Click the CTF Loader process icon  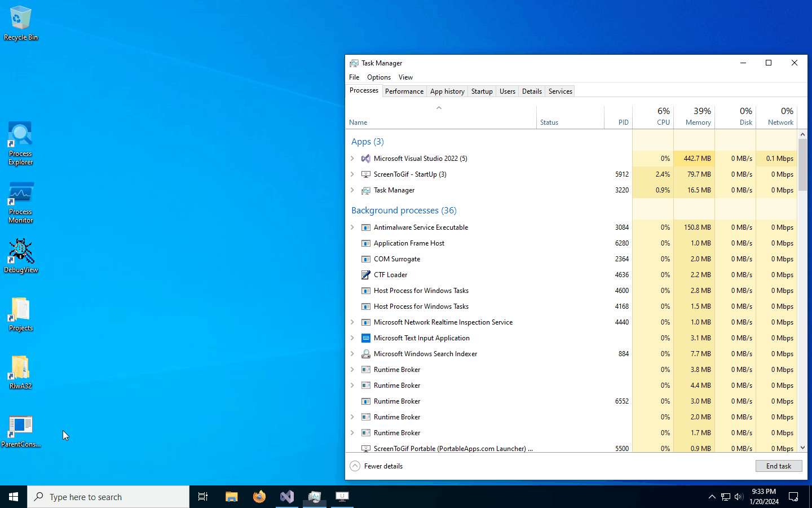click(x=366, y=275)
